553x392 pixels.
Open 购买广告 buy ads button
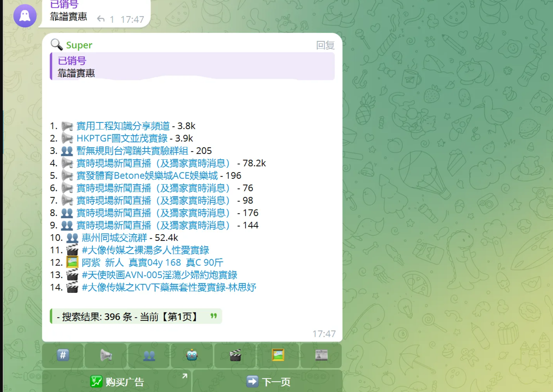[x=117, y=382]
